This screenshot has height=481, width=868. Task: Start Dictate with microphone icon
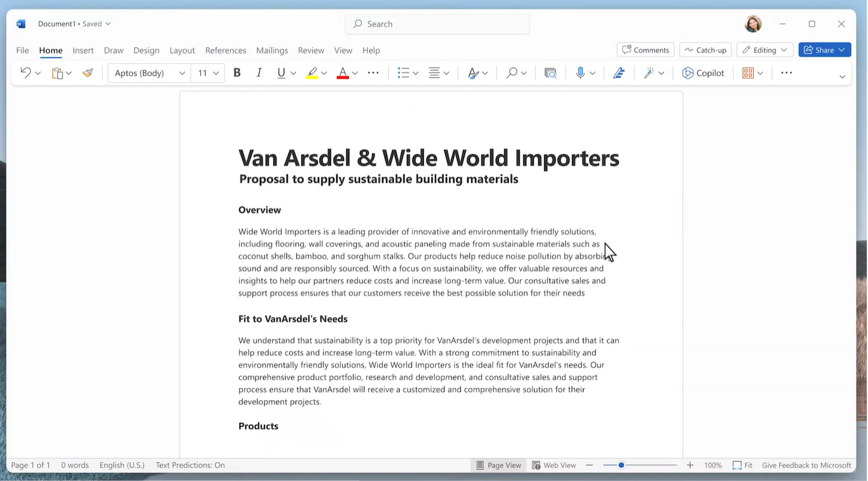click(580, 73)
